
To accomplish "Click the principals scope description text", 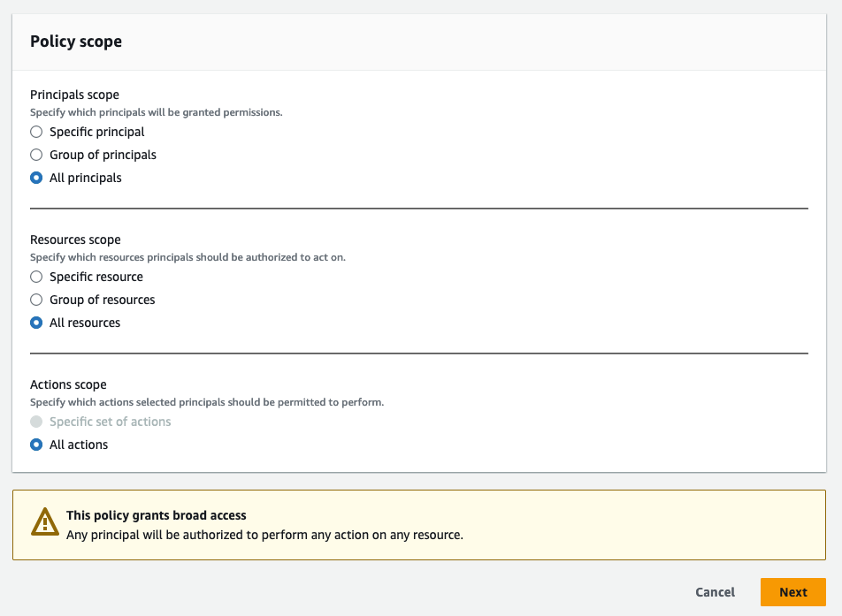I will click(x=156, y=112).
